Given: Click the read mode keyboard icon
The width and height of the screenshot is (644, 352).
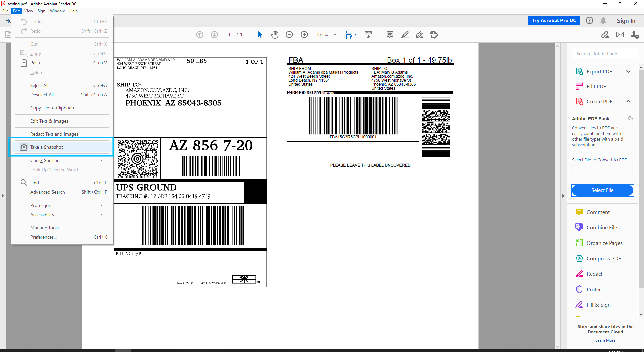Looking at the screenshot, I should (x=368, y=35).
